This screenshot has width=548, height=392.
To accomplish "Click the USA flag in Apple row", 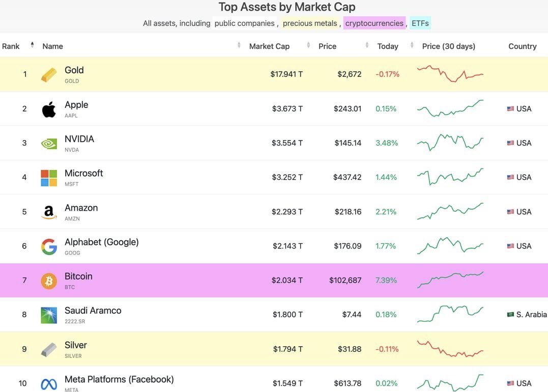I will (x=510, y=109).
